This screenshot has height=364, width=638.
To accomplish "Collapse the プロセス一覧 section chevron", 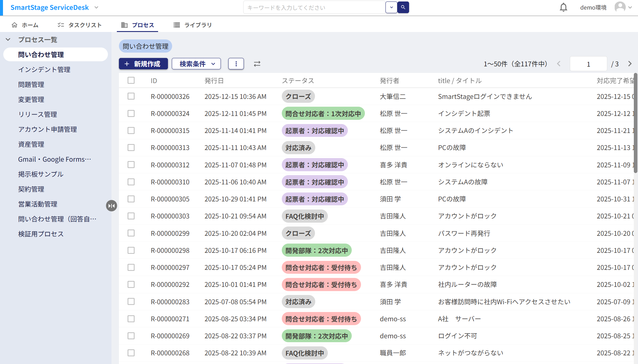I will click(x=7, y=39).
